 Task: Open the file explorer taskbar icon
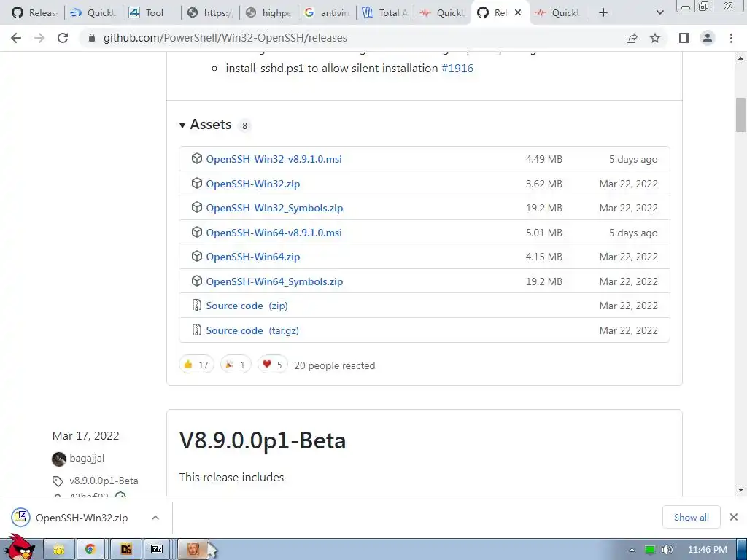click(x=59, y=550)
